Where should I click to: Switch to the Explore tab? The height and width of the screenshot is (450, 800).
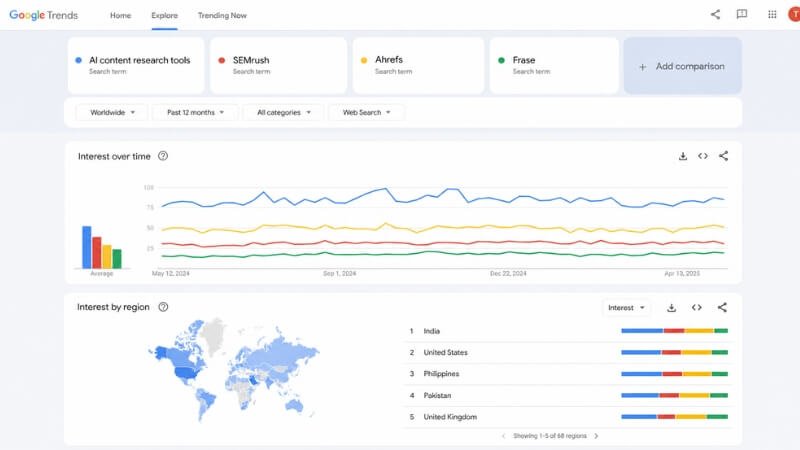[x=164, y=15]
